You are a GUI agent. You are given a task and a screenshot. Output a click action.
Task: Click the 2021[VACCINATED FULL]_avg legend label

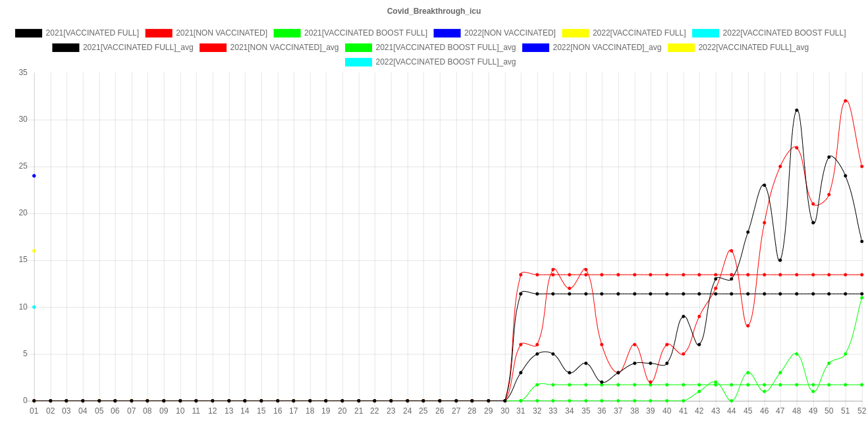coord(138,47)
